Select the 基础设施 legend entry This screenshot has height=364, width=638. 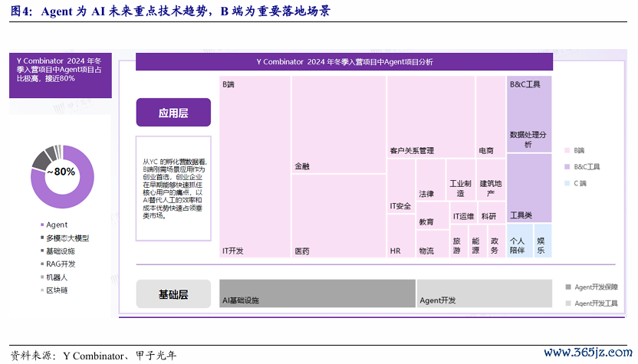tap(58, 251)
